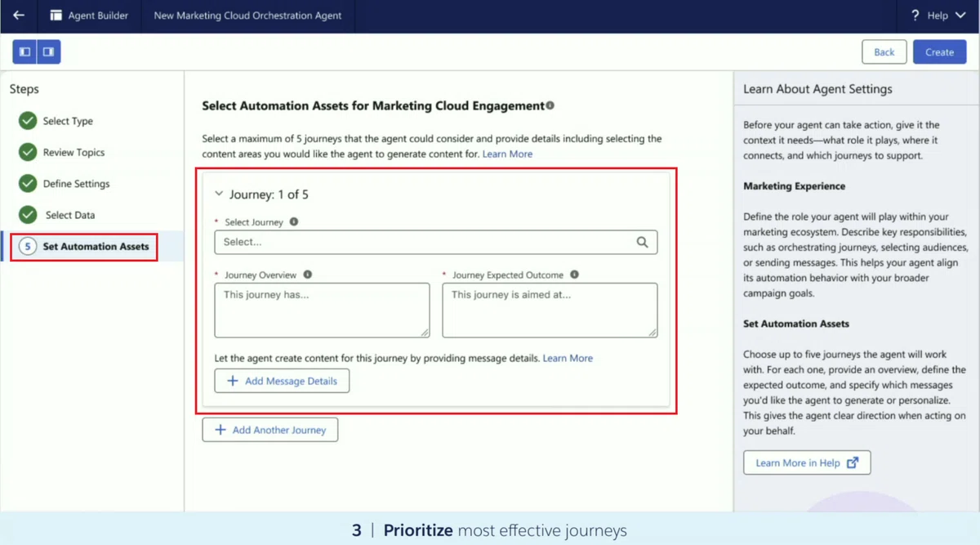Click the Journey Expected Outcome text area
Viewport: 980px width, 545px height.
pos(550,310)
